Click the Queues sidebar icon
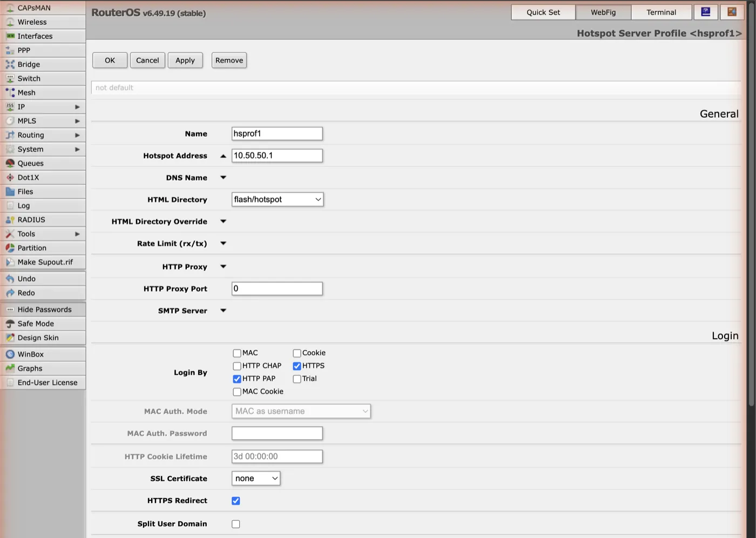Image resolution: width=756 pixels, height=538 pixels. [x=10, y=163]
